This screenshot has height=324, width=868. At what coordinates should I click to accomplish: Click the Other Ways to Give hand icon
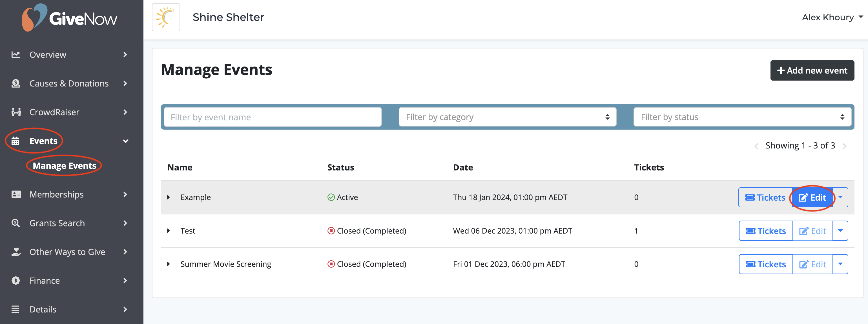coord(16,252)
